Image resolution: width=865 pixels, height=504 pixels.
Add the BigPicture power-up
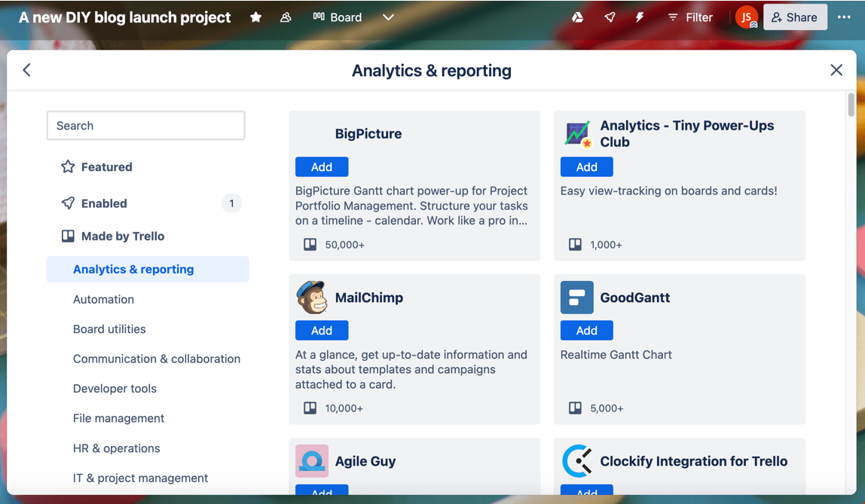tap(322, 166)
